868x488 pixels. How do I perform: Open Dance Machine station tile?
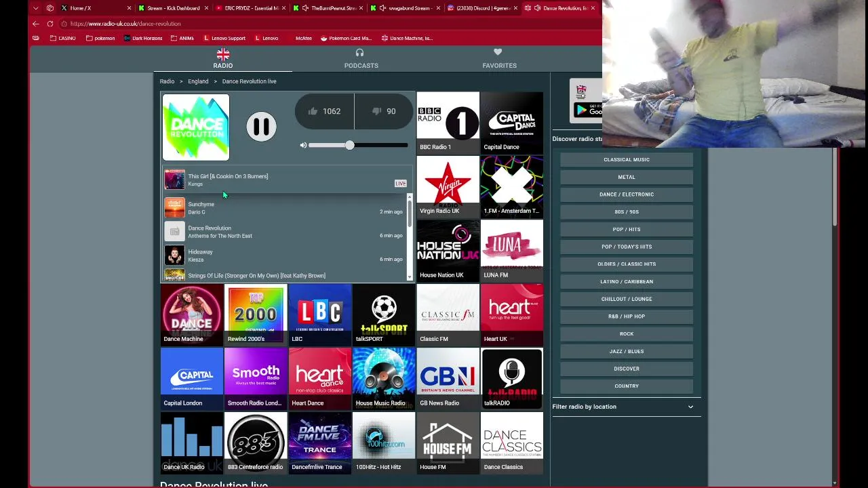[x=192, y=314]
